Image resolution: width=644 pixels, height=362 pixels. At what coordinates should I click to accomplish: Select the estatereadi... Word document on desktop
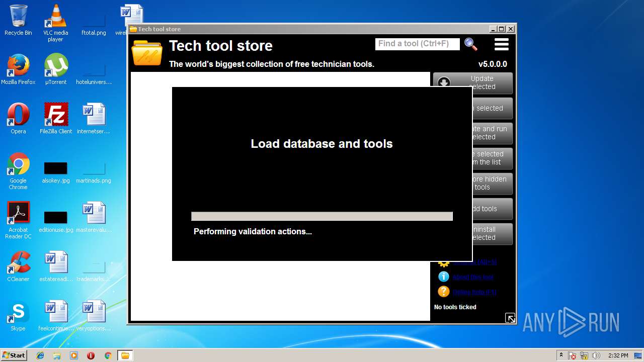(x=55, y=266)
